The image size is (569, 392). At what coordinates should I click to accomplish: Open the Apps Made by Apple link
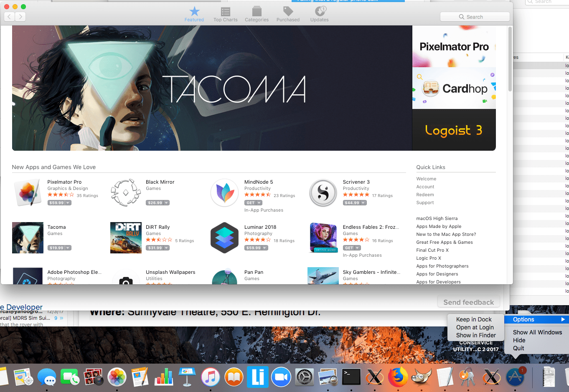coord(439,226)
